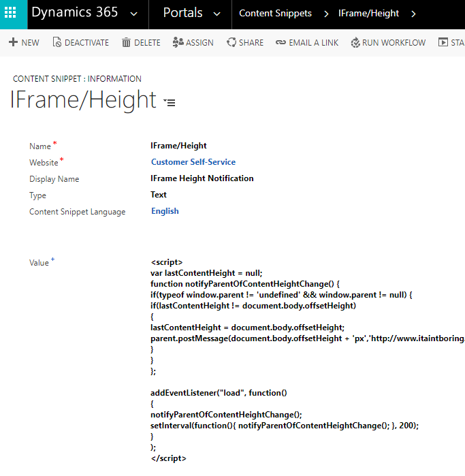This screenshot has width=465, height=476.
Task: Open the Portals area menu
Action: (x=182, y=13)
